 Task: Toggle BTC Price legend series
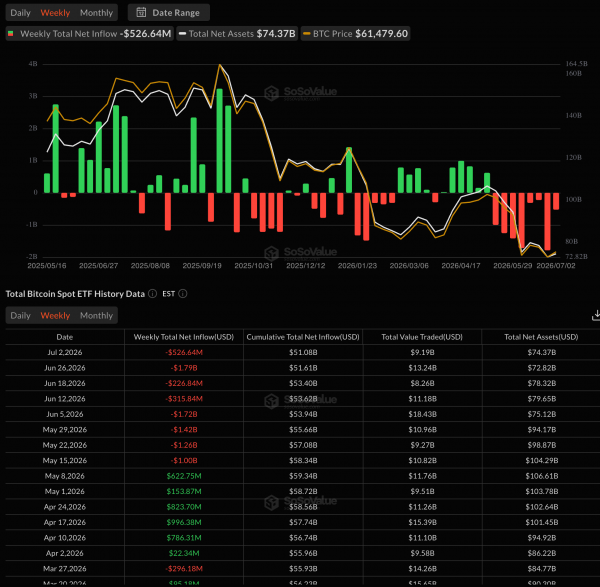(355, 34)
